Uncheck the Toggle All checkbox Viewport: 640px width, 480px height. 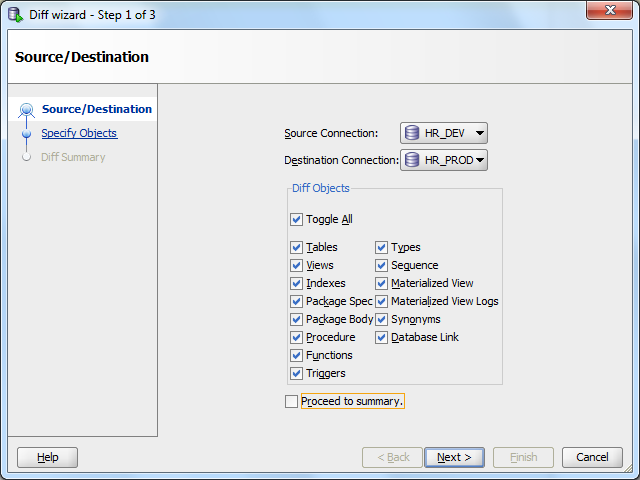click(296, 219)
